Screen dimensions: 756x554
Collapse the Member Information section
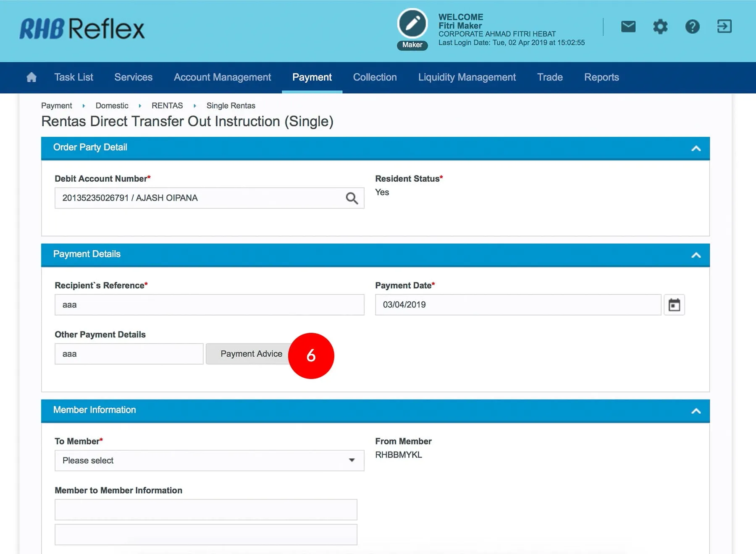696,411
